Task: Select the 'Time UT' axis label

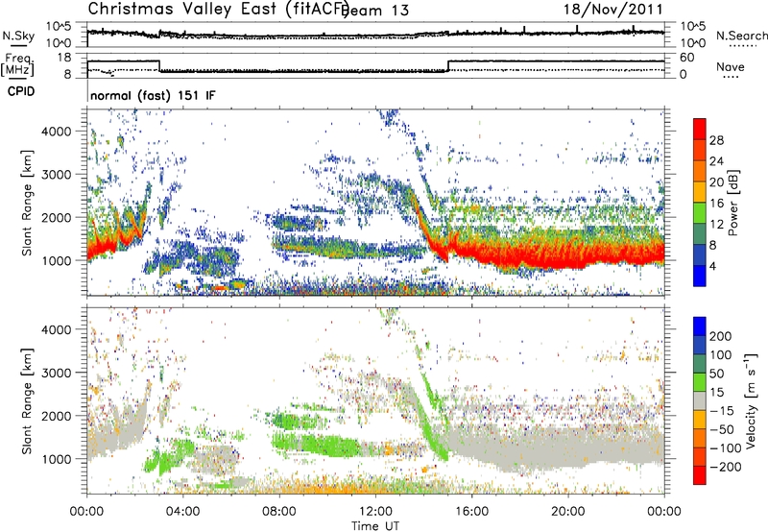Action: click(375, 526)
